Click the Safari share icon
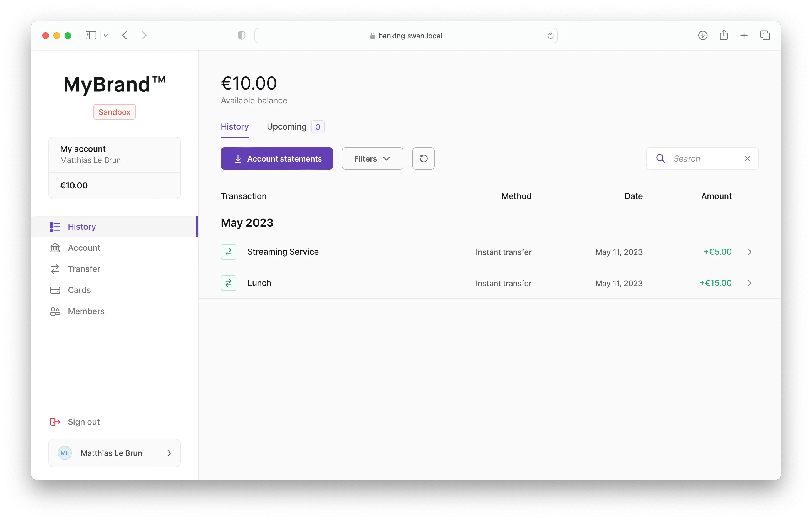Screen dimensions: 812x521 (723, 35)
